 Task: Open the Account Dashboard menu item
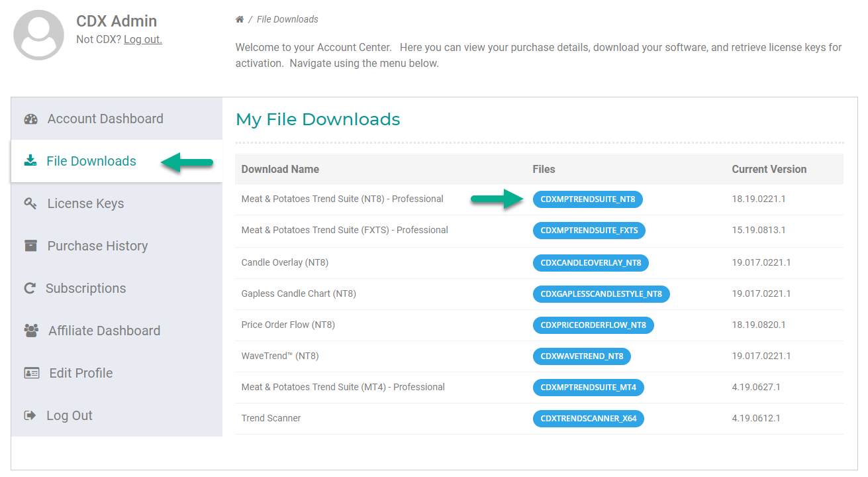117,119
